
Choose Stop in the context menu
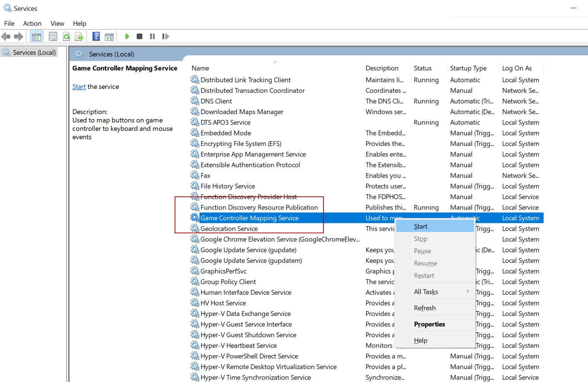[435, 239]
